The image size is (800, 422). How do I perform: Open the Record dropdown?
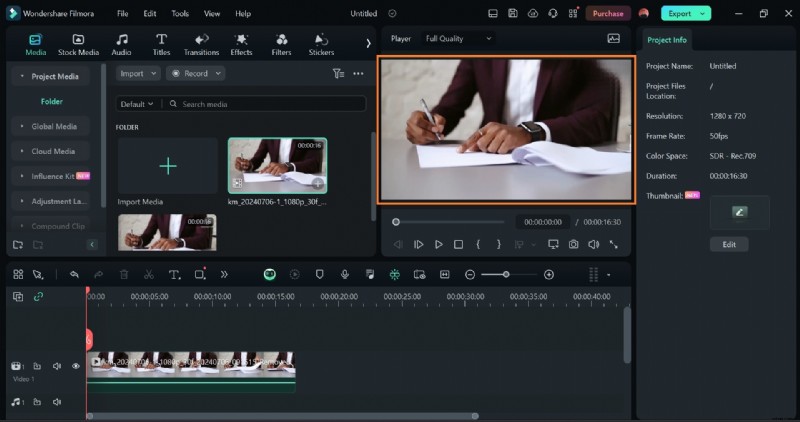[196, 73]
